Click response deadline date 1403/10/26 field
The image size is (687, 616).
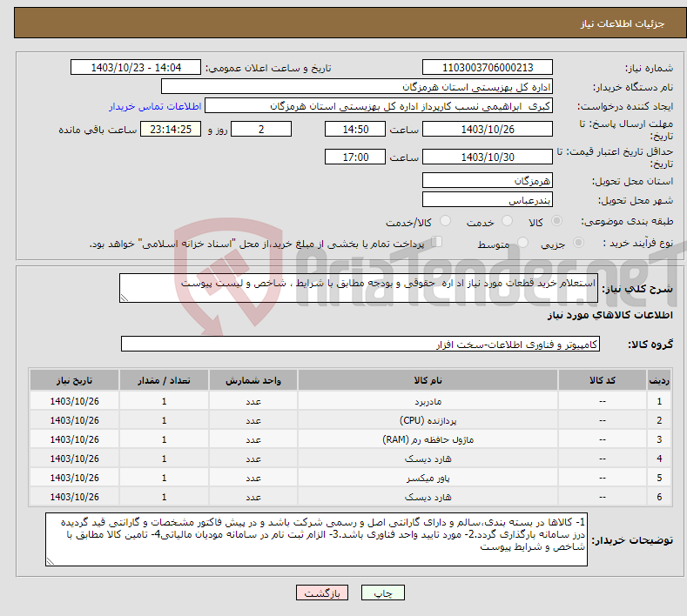click(x=488, y=129)
